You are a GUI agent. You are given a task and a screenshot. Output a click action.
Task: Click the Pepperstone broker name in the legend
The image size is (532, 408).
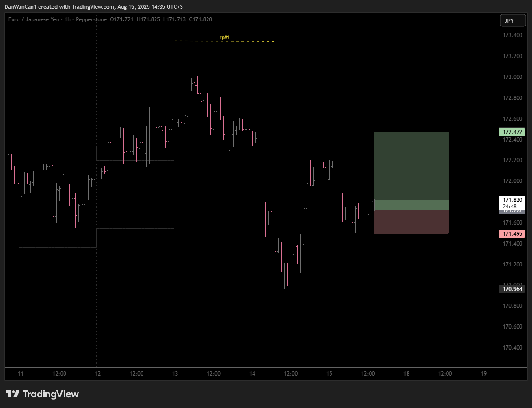[91, 19]
